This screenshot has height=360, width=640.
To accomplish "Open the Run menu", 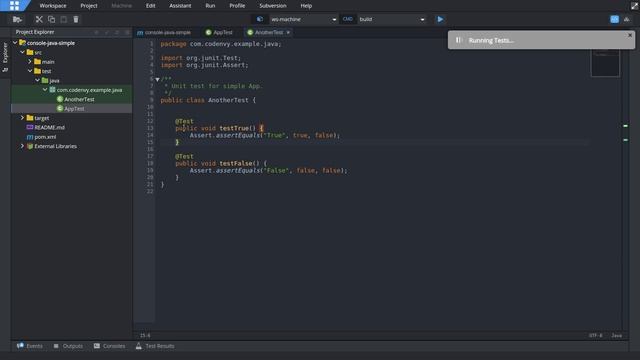I will click(210, 6).
